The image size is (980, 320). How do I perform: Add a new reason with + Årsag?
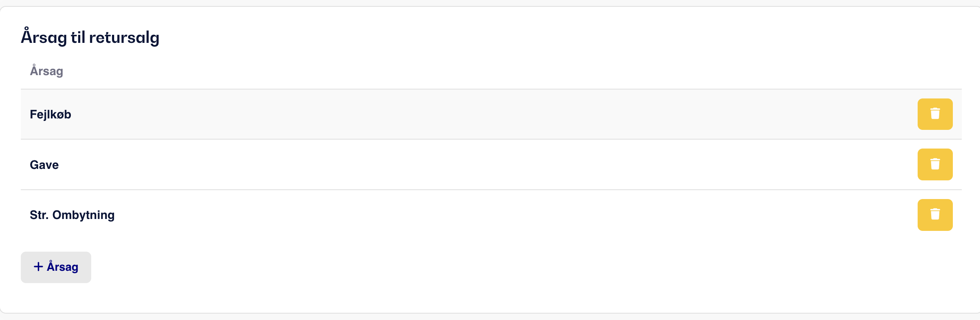(56, 267)
